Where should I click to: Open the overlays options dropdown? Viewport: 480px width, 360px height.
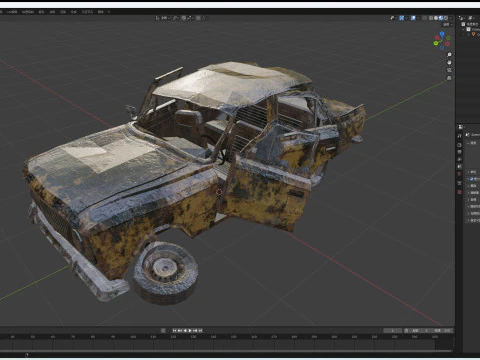[x=418, y=18]
